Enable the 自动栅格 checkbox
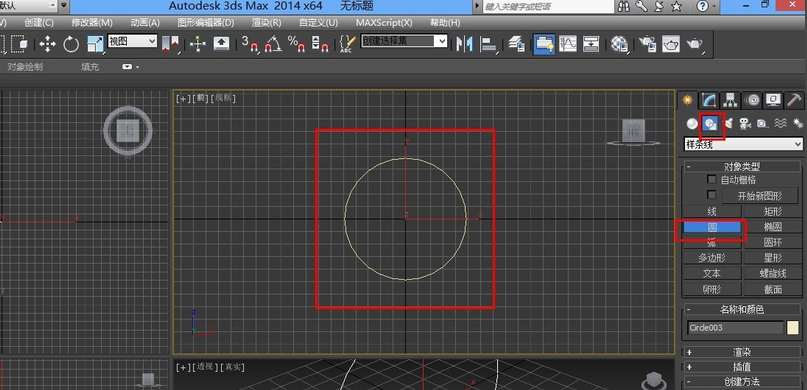Image resolution: width=807 pixels, height=390 pixels. pyautogui.click(x=712, y=180)
